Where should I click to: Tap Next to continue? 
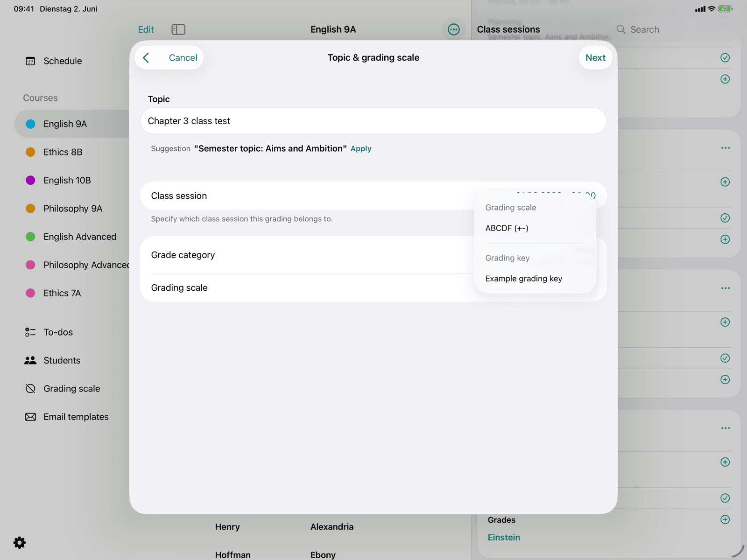(x=595, y=57)
